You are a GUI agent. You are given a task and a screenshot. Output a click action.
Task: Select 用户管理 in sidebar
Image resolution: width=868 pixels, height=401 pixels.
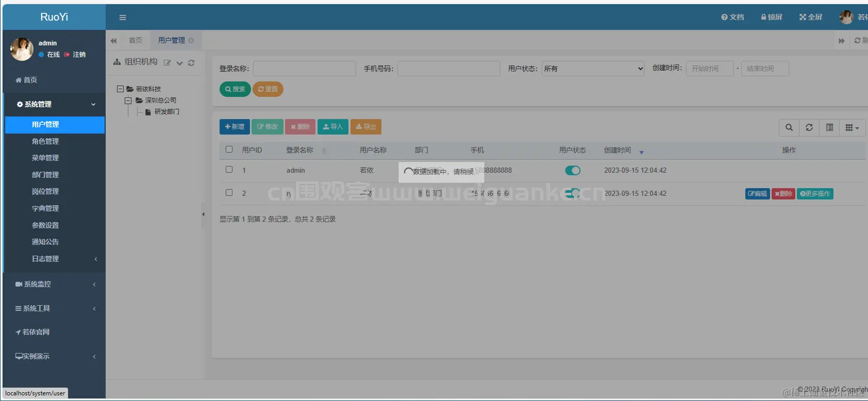tap(54, 124)
